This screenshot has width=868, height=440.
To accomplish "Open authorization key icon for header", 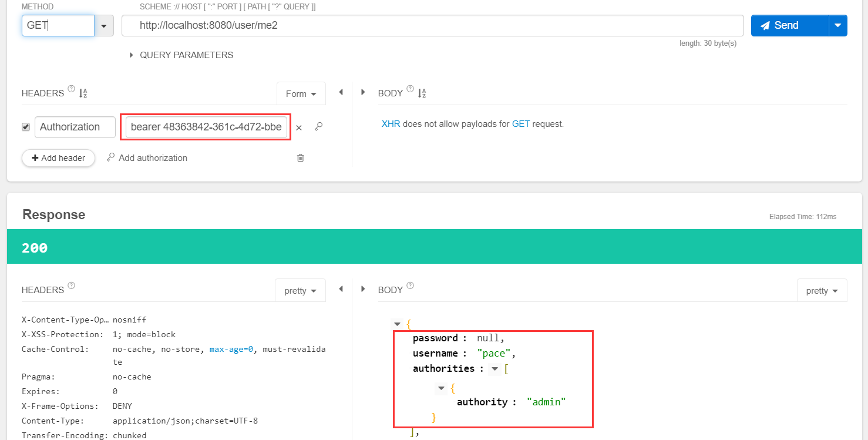I will (x=318, y=127).
